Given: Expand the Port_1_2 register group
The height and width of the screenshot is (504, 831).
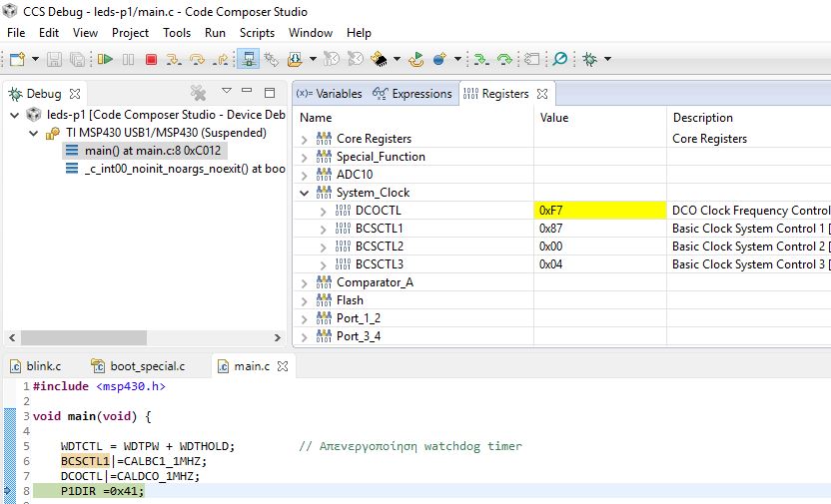Looking at the screenshot, I should (305, 319).
